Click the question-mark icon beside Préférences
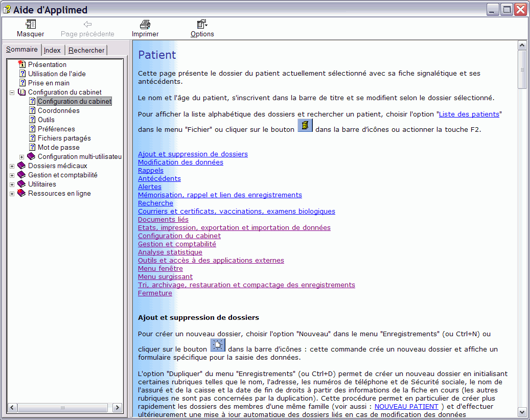Viewport: 530px width, 420px height. [32, 129]
